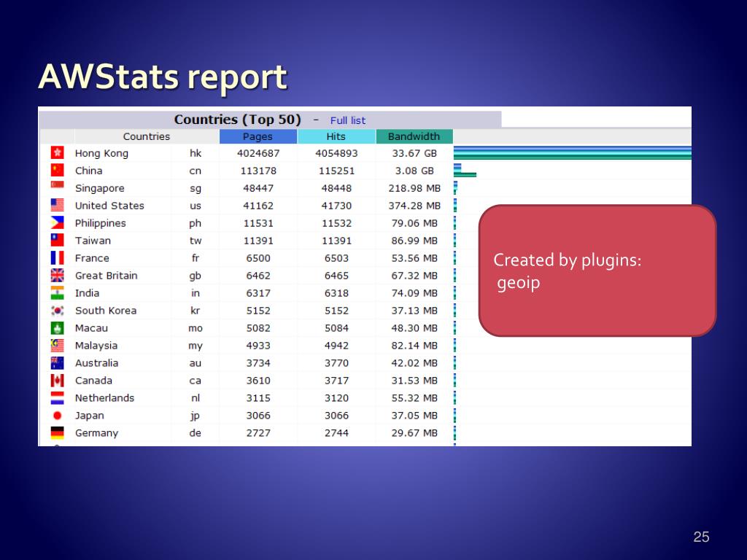Click the Australia flag icon
Screen dimensions: 747x560
pos(57,362)
